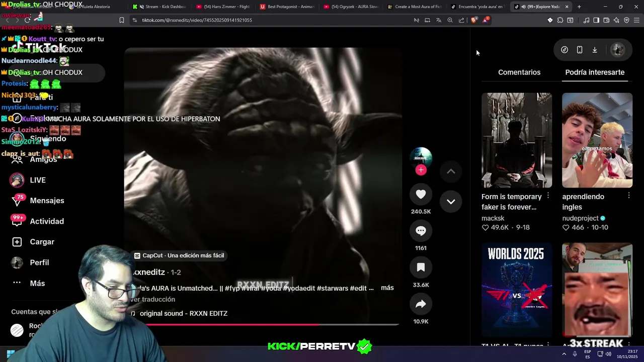The height and width of the screenshot is (362, 644).
Task: Bookmark this page in the browser address bar
Action: [x=122, y=20]
